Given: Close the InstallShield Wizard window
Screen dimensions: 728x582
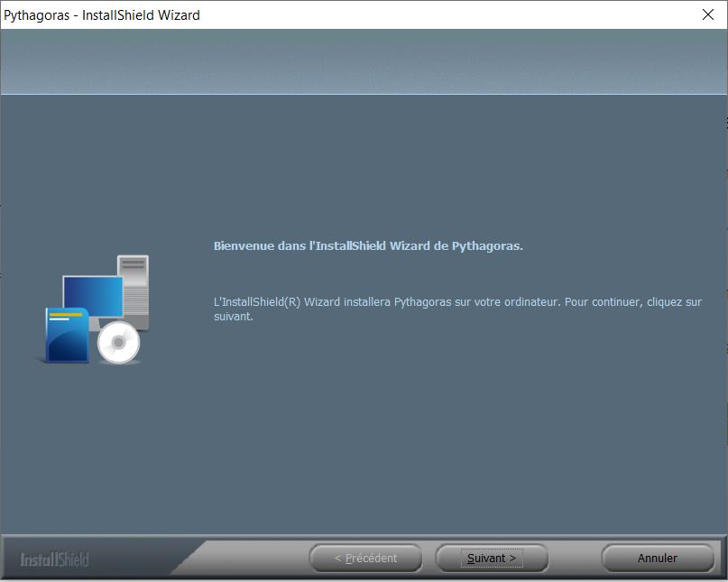Looking at the screenshot, I should [x=707, y=14].
